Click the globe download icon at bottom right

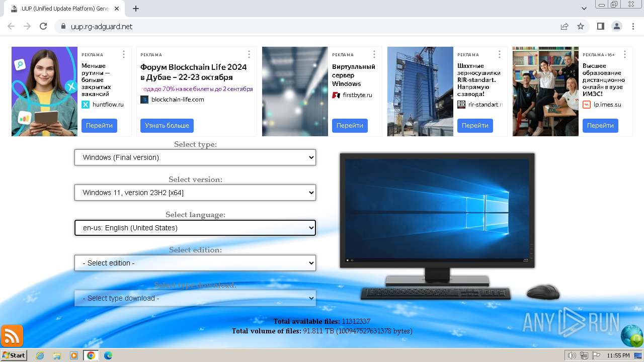click(x=632, y=336)
